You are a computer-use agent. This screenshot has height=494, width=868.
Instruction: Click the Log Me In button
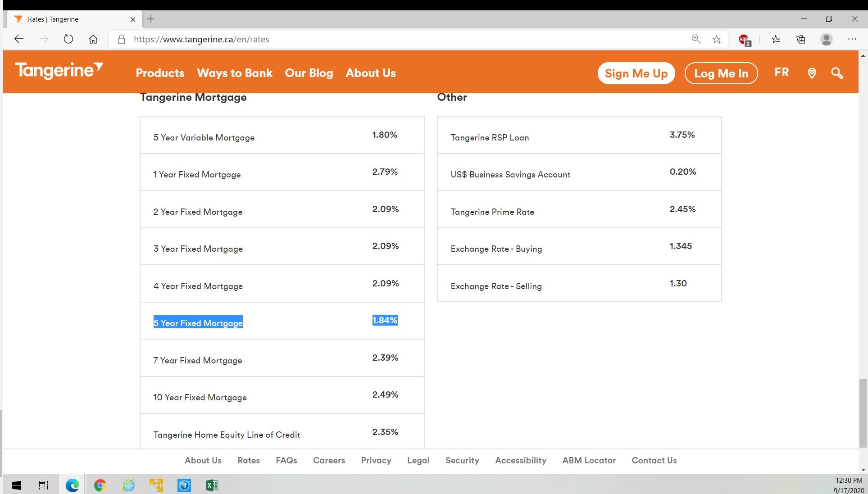(721, 73)
